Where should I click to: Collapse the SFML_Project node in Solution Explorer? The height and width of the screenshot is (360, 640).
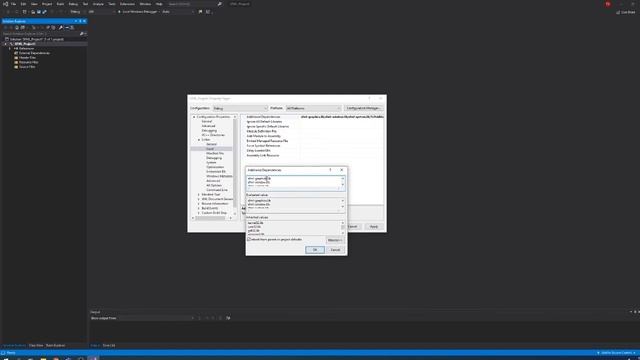[x=6, y=44]
